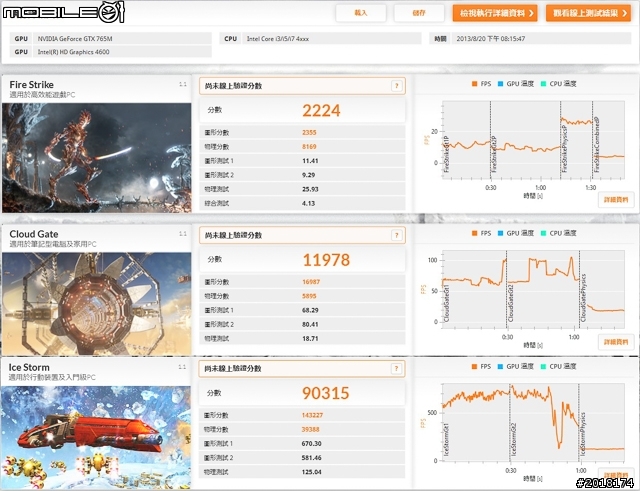Open 觀看線上測試結果 online results button
Viewport: 640px width, 491px height.
click(x=589, y=13)
